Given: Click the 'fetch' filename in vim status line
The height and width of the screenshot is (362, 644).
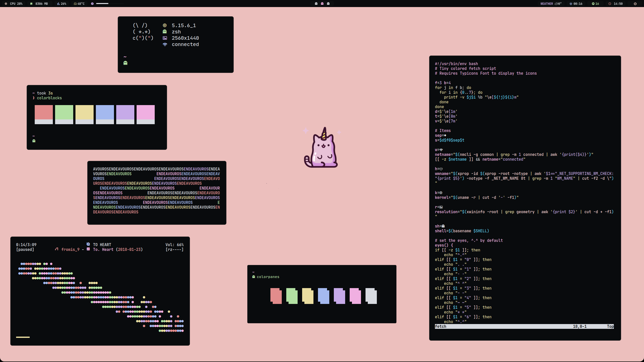Looking at the screenshot, I should (x=440, y=326).
